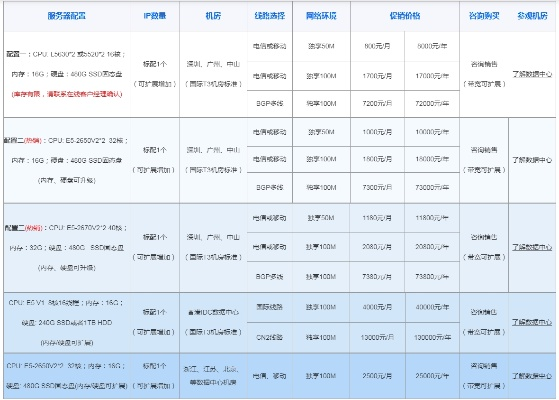Select the 17000元/年 price cell

click(x=432, y=76)
